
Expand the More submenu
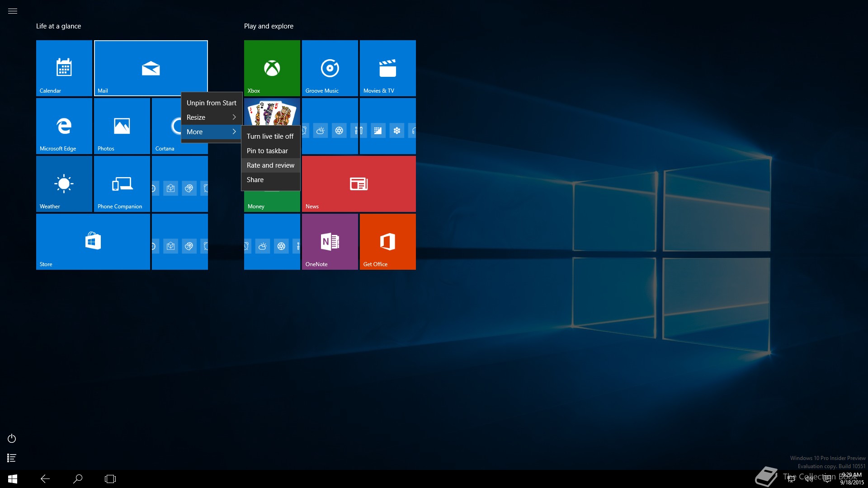coord(212,132)
